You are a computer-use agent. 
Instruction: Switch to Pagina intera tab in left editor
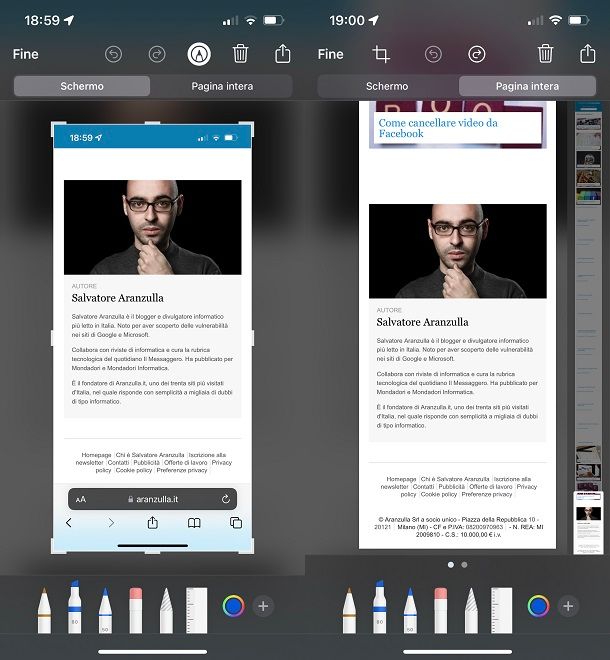point(222,86)
